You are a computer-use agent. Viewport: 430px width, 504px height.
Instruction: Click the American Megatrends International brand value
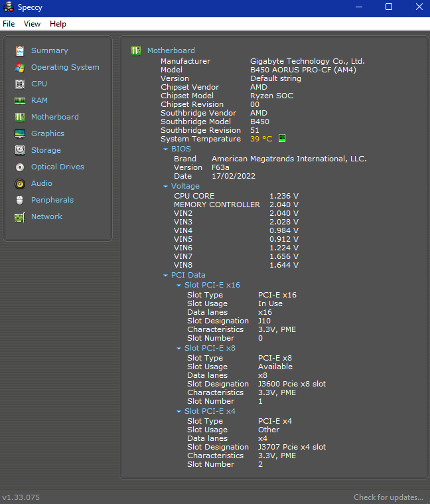(289, 159)
